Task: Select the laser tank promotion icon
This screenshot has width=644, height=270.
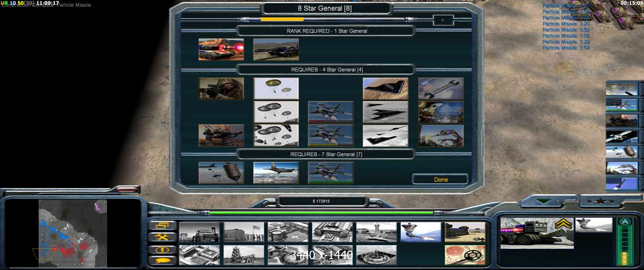Action: [x=221, y=49]
